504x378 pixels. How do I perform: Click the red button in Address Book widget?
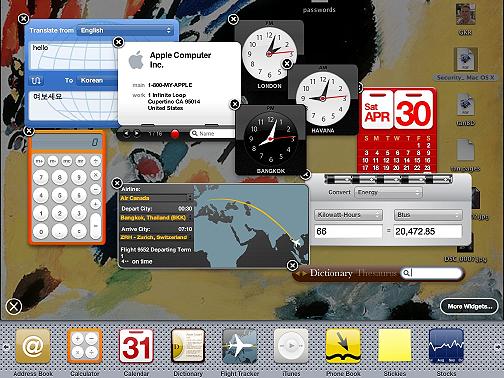coord(175,134)
